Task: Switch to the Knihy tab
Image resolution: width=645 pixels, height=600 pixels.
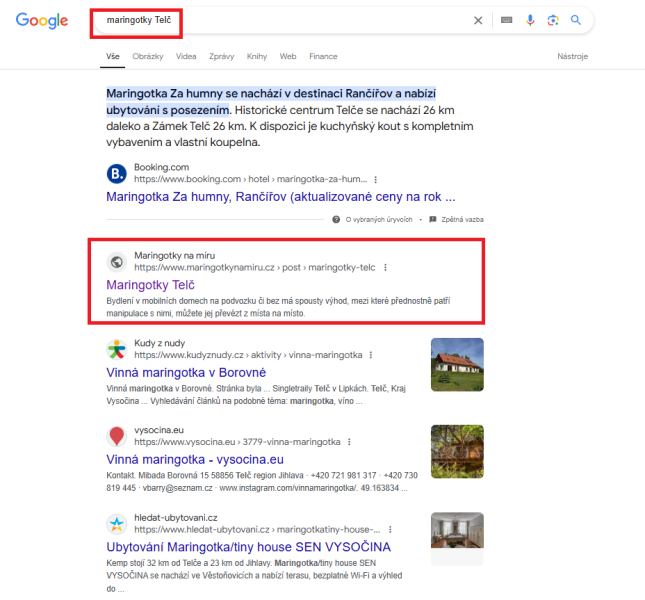Action: (x=257, y=56)
